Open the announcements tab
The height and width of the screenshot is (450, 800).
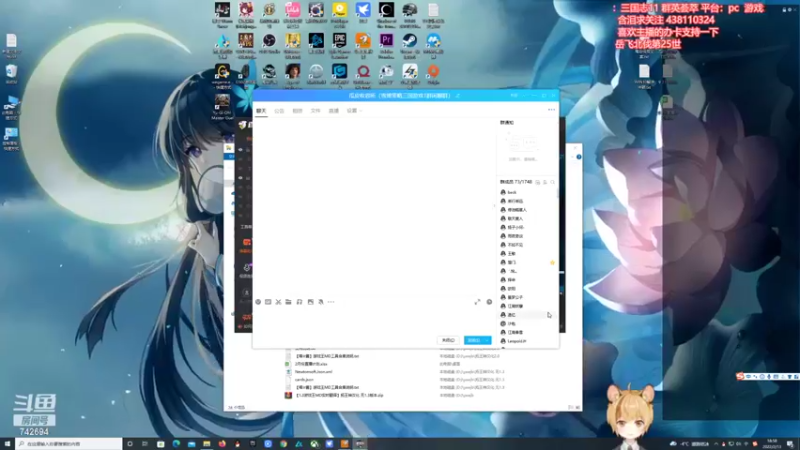coord(279,111)
